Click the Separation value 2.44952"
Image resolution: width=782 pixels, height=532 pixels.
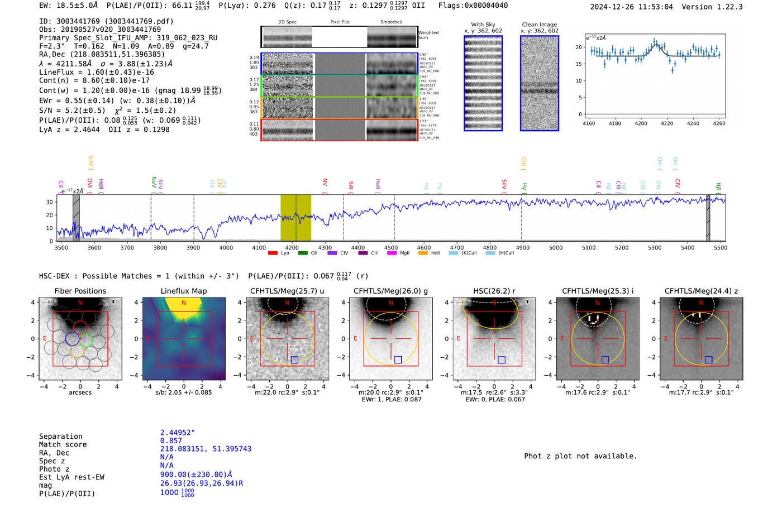coord(178,433)
